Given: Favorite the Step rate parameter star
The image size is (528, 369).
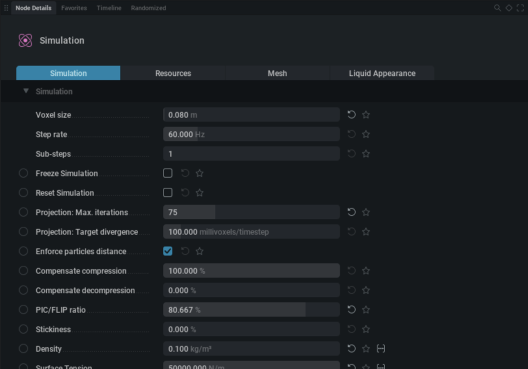Looking at the screenshot, I should (366, 134).
